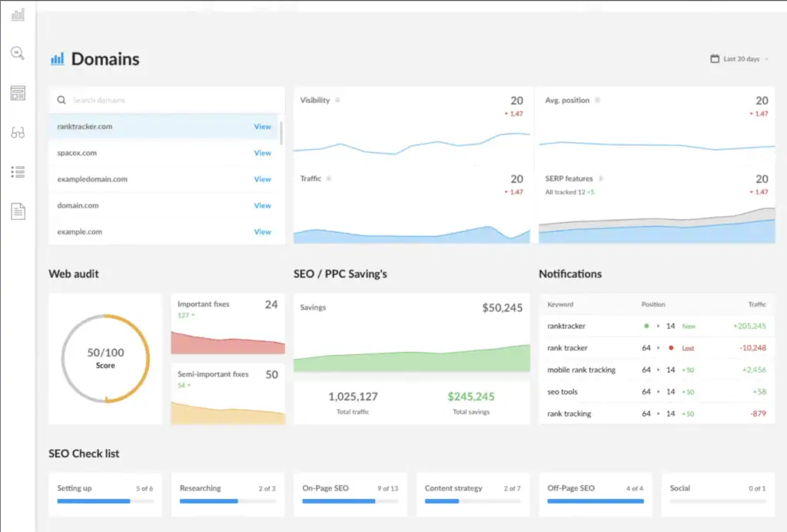Click the domain list scrollbar
This screenshot has height=532, width=787.
tap(281, 133)
